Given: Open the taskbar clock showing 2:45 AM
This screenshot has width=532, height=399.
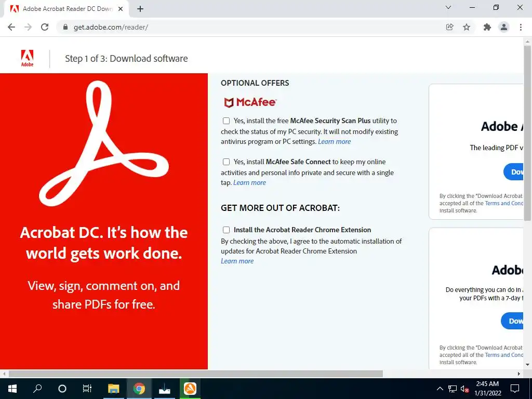Looking at the screenshot, I should pyautogui.click(x=487, y=389).
